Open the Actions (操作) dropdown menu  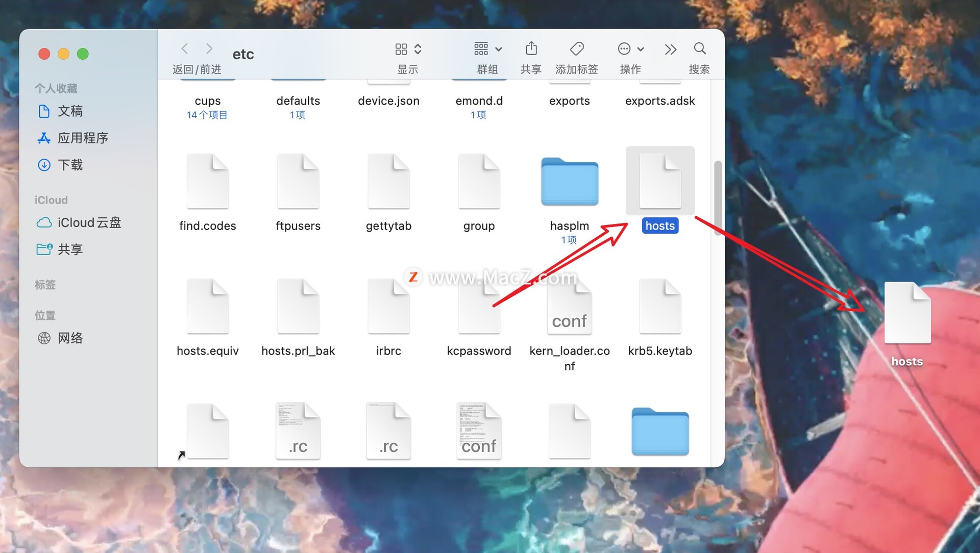[630, 48]
